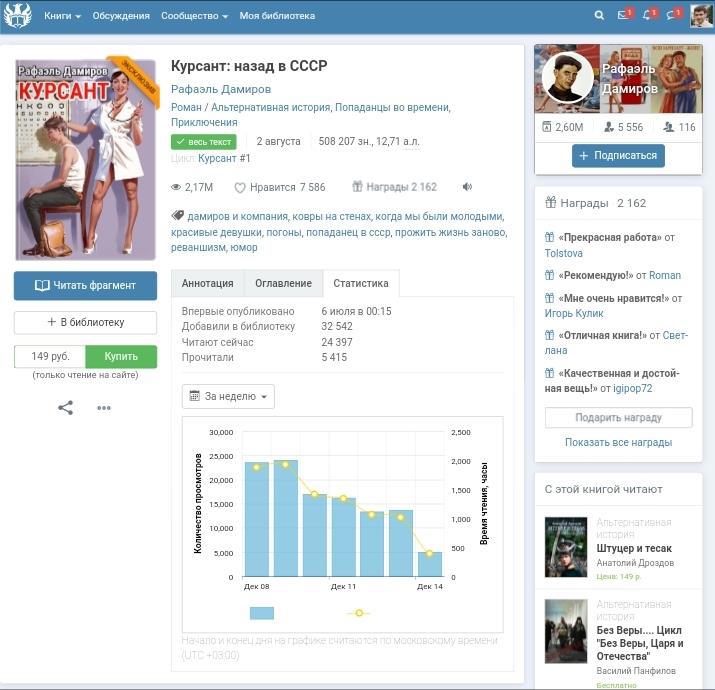Switch to the Table of Contents tab

point(283,284)
